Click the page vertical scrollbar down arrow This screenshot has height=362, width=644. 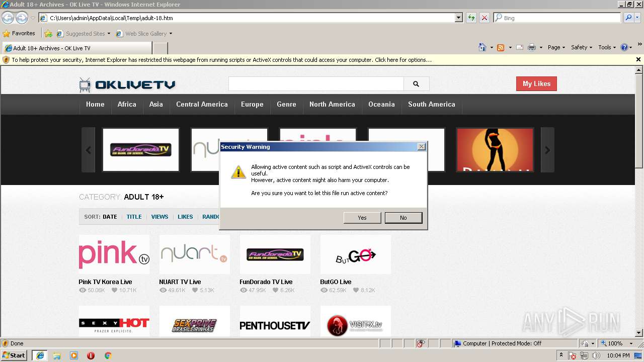(x=639, y=333)
